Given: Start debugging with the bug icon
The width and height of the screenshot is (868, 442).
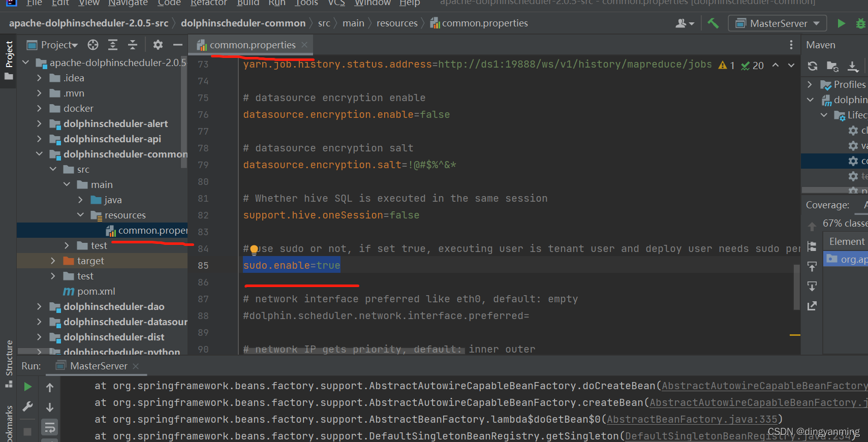Looking at the screenshot, I should tap(861, 23).
